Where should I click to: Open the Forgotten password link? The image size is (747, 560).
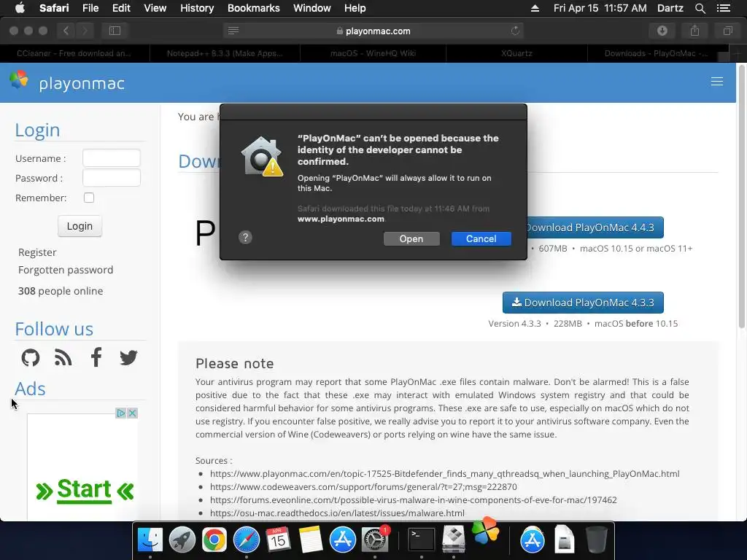point(66,270)
